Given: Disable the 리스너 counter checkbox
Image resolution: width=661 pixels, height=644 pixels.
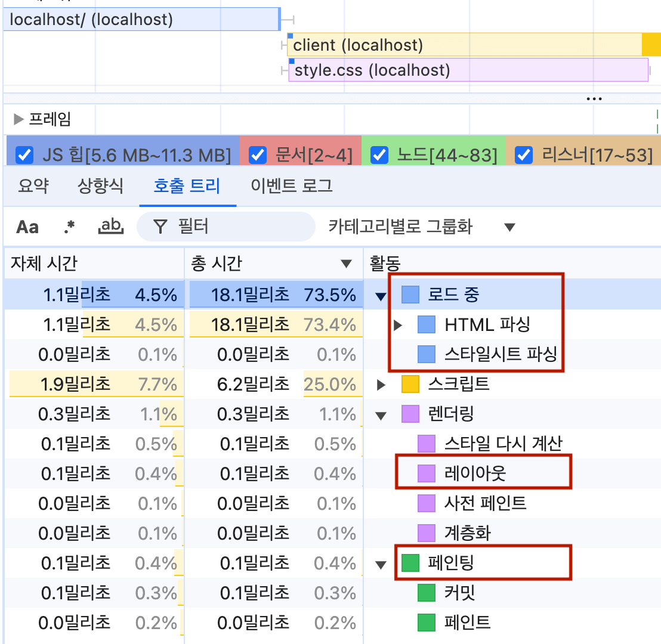Looking at the screenshot, I should (x=523, y=156).
